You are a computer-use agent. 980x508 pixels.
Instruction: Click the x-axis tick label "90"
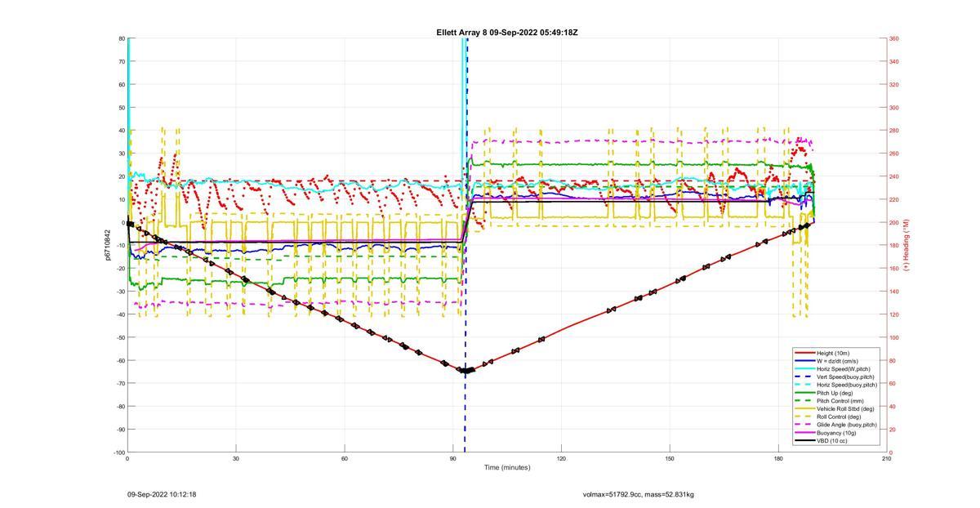click(x=452, y=458)
